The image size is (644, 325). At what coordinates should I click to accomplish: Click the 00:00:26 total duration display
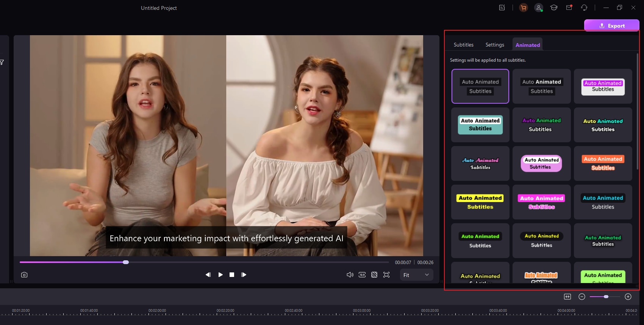tap(425, 262)
